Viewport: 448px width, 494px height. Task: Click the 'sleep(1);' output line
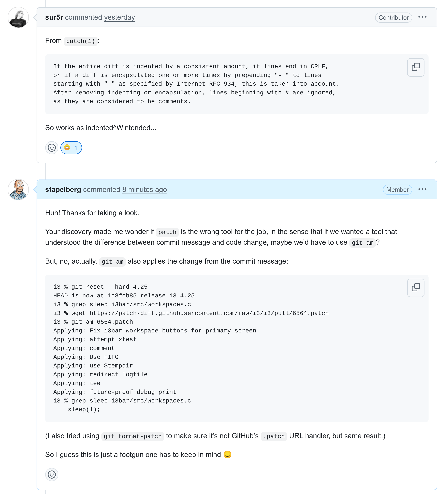[84, 409]
